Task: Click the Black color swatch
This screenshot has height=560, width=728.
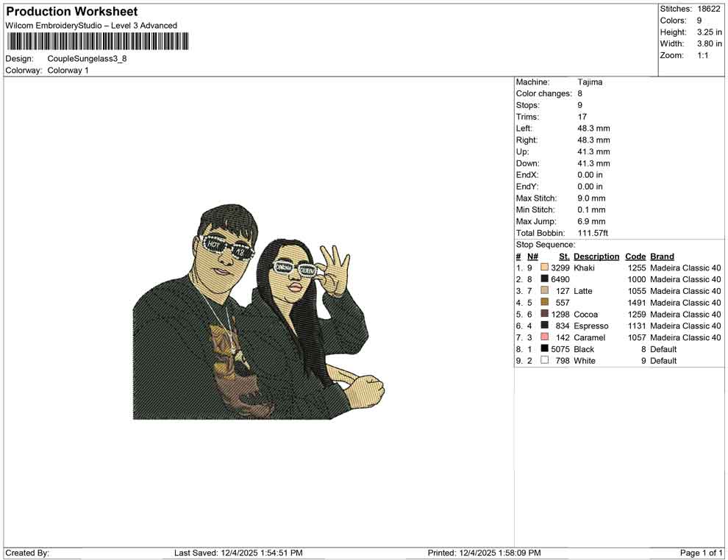Action: pos(545,348)
